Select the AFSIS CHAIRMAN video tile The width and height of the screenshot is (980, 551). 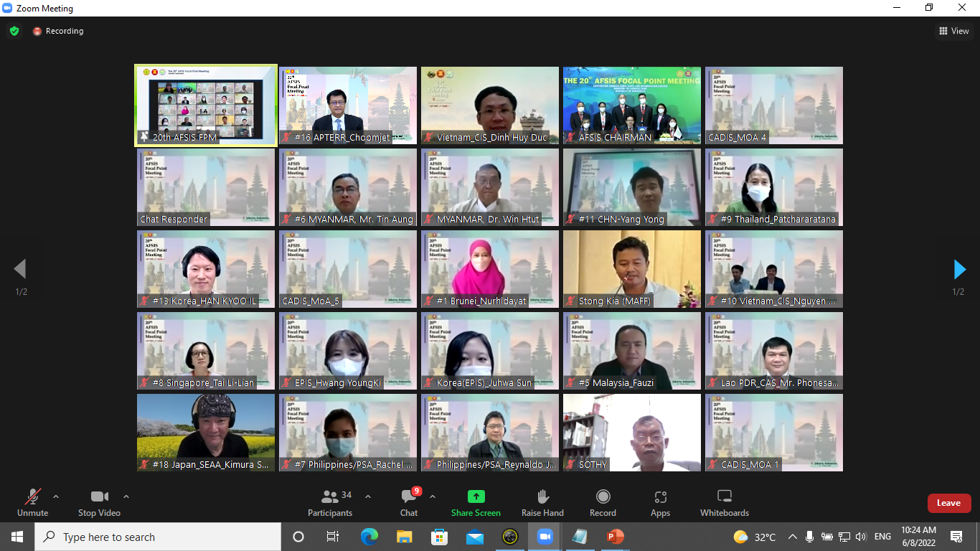631,105
